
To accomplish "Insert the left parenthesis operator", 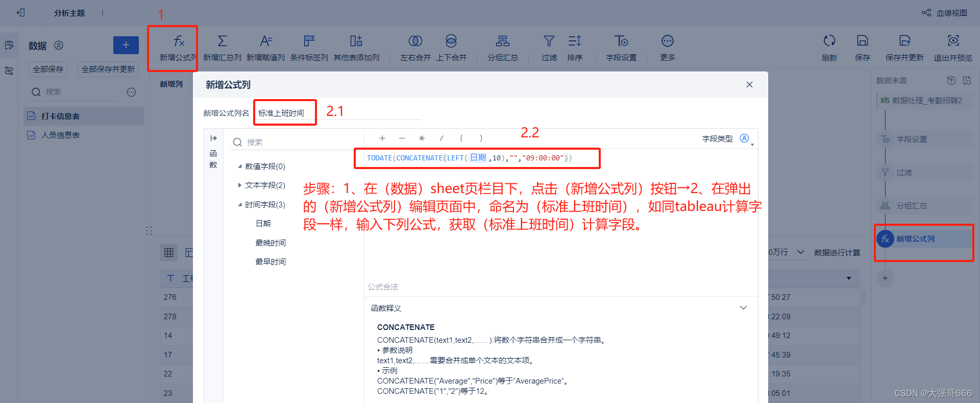I will (x=461, y=138).
